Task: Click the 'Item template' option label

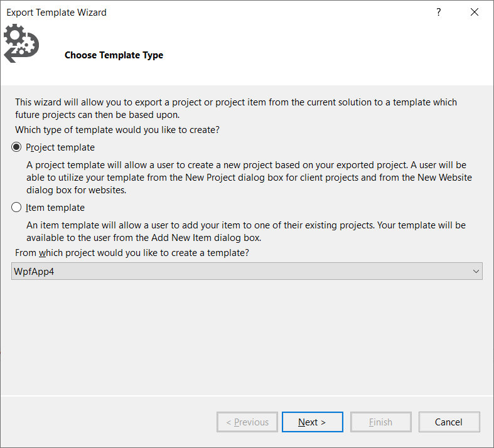Action: [x=55, y=208]
